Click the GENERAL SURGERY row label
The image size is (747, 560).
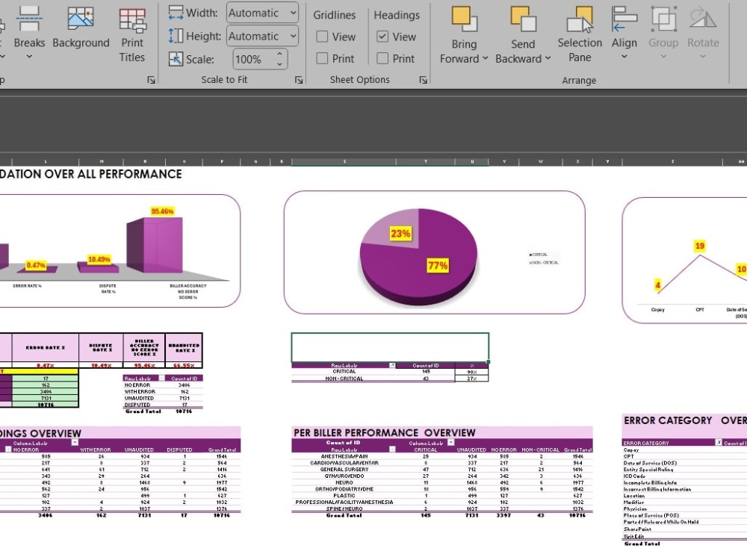tap(344, 470)
